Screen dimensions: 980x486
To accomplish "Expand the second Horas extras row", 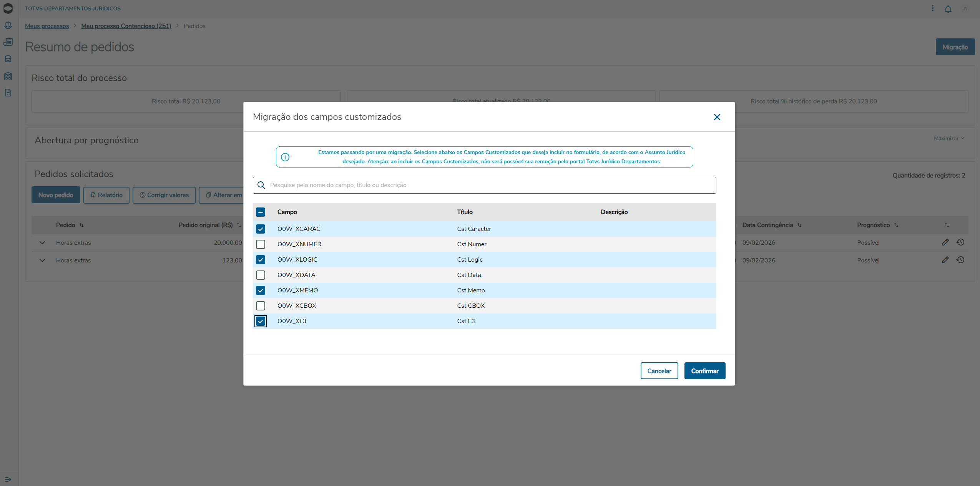I will [x=42, y=260].
